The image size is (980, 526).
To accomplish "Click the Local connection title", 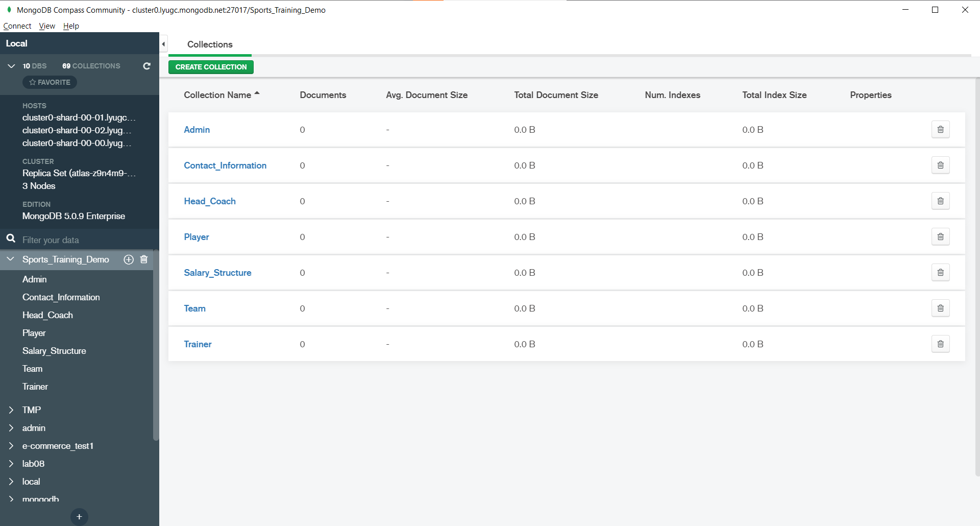I will [16, 43].
